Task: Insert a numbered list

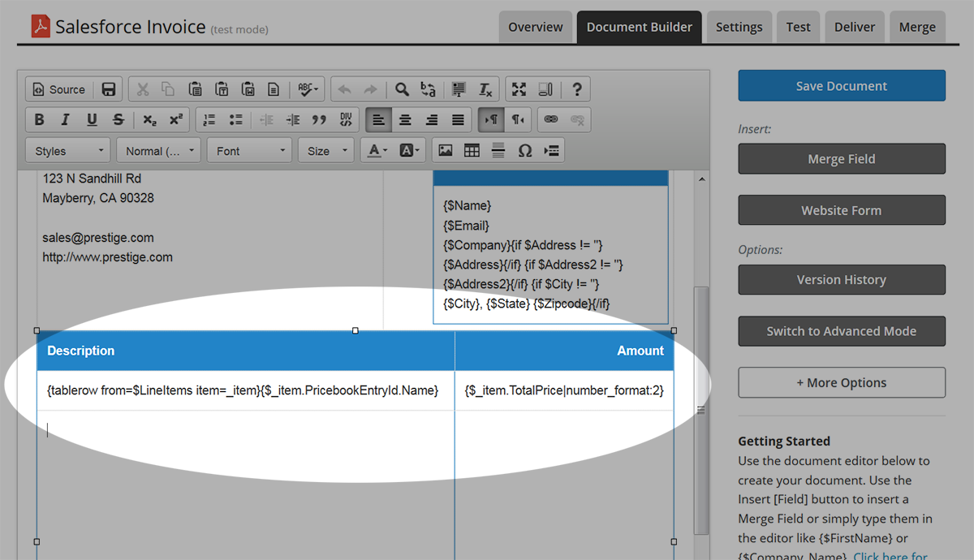Action: pos(209,119)
